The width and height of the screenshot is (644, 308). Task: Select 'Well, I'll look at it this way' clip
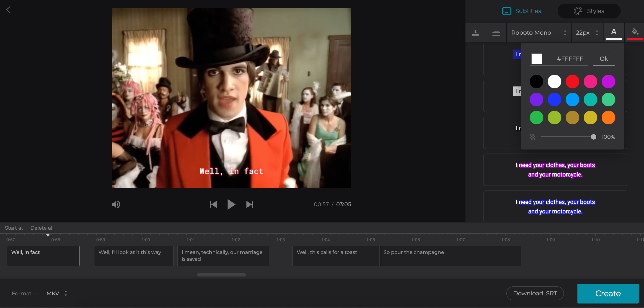coord(134,256)
